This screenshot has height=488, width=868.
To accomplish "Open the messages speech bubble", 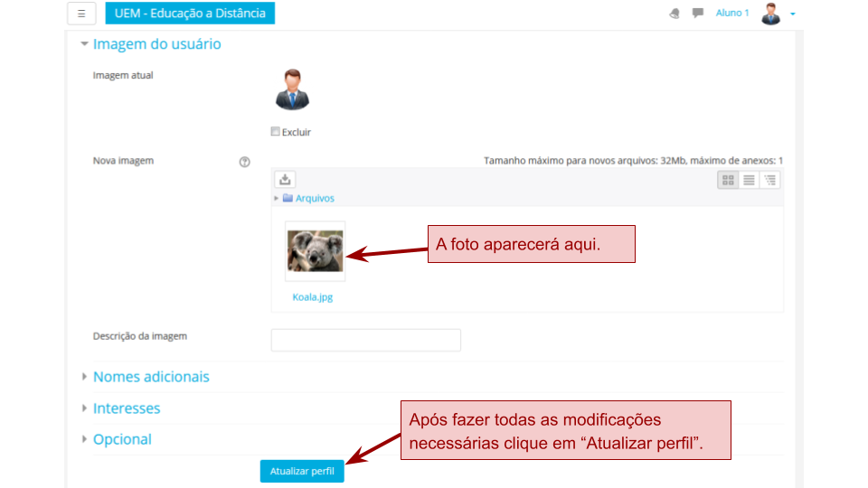I will coord(698,14).
